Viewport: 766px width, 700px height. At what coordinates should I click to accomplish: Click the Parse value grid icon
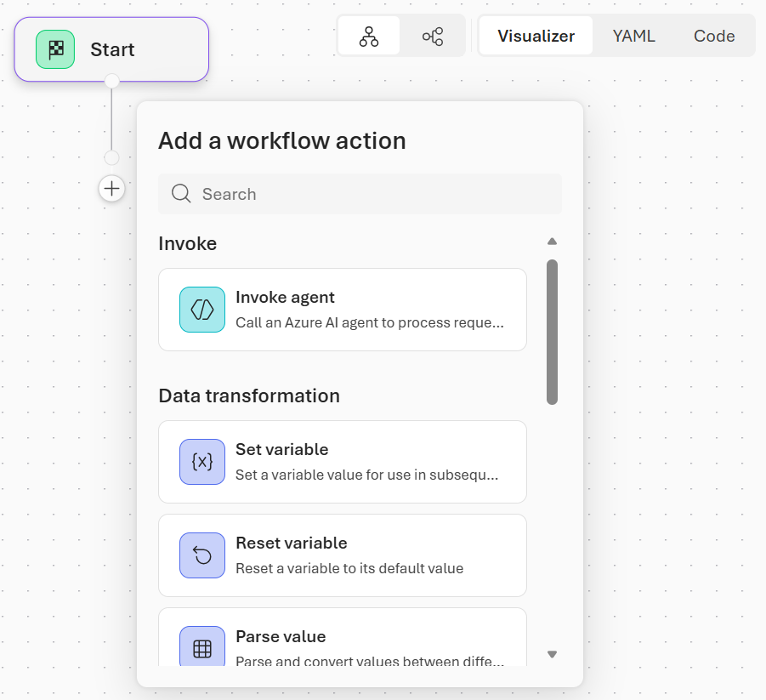[x=202, y=646]
